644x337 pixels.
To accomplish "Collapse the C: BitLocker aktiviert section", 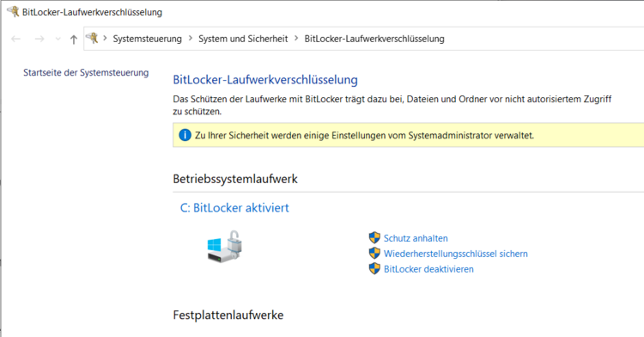I will coord(234,207).
